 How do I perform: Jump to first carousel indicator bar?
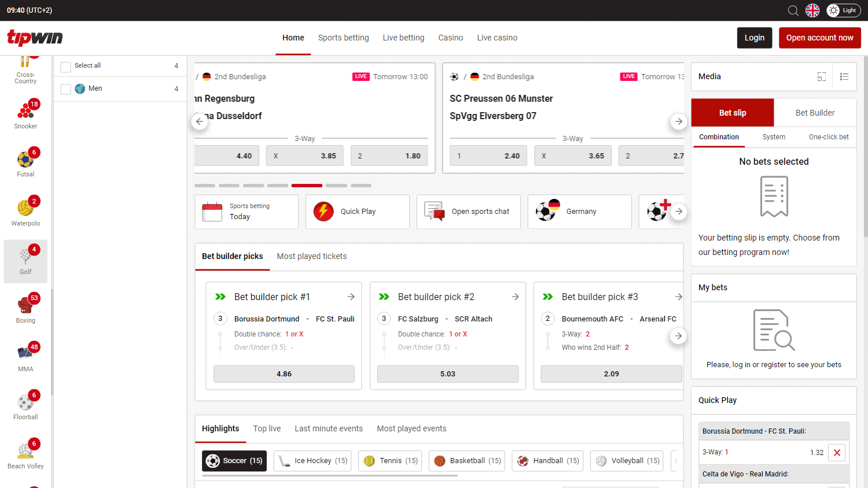click(205, 186)
